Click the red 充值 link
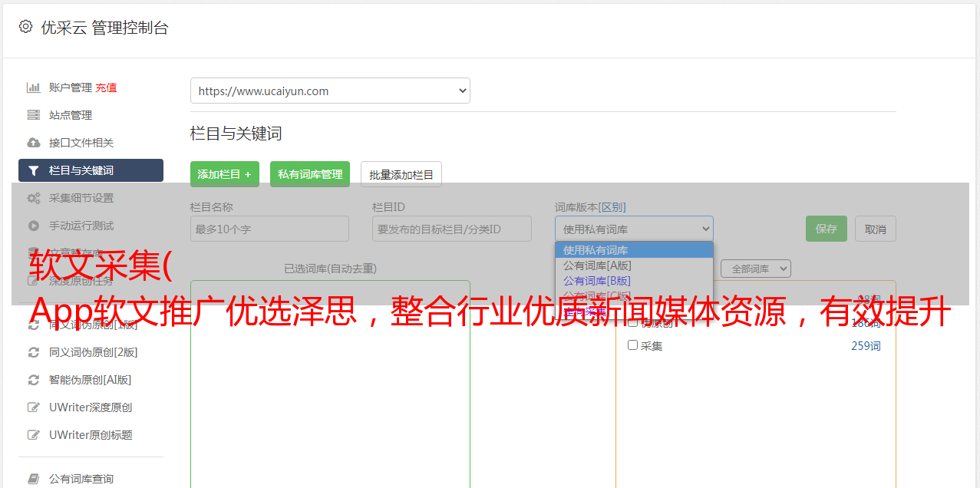Screen dimensions: 980x488 (106, 87)
